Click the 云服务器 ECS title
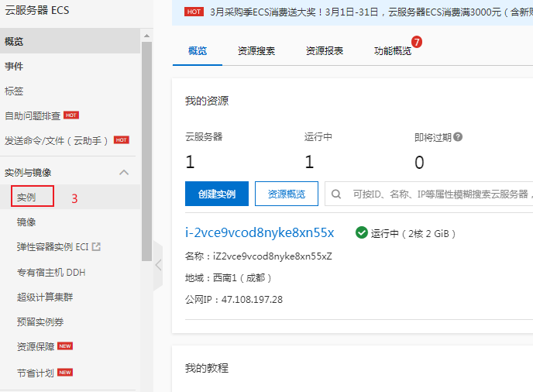 coord(37,10)
